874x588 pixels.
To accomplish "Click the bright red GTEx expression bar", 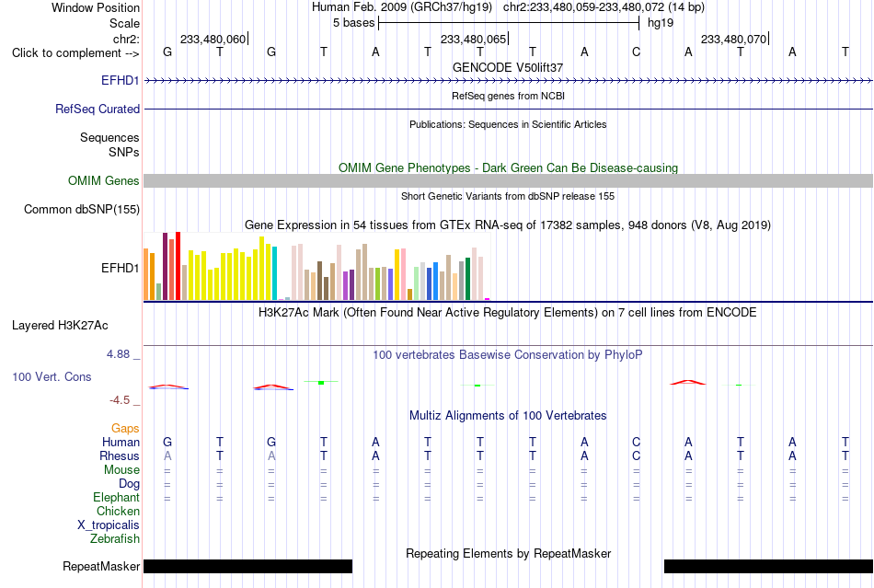I will tap(178, 266).
